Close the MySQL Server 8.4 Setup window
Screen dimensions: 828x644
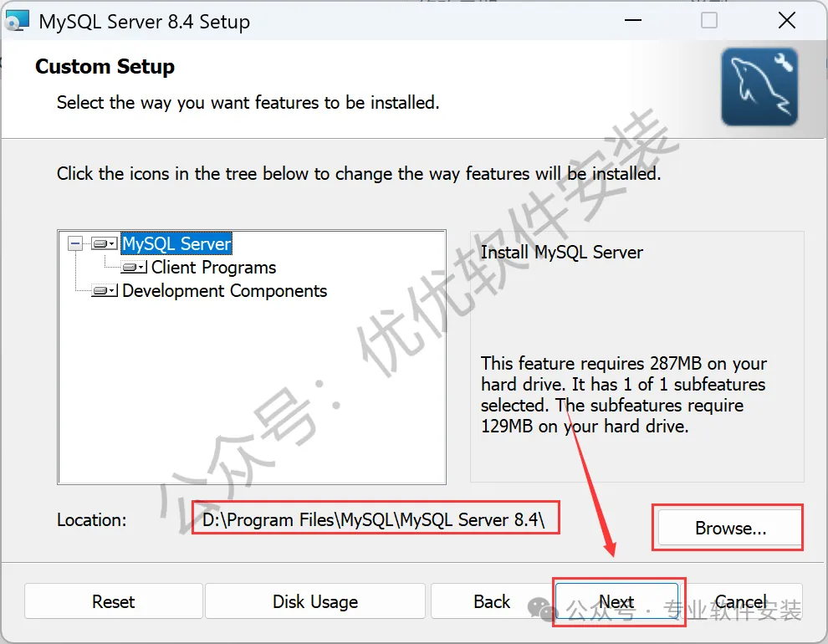tap(787, 21)
